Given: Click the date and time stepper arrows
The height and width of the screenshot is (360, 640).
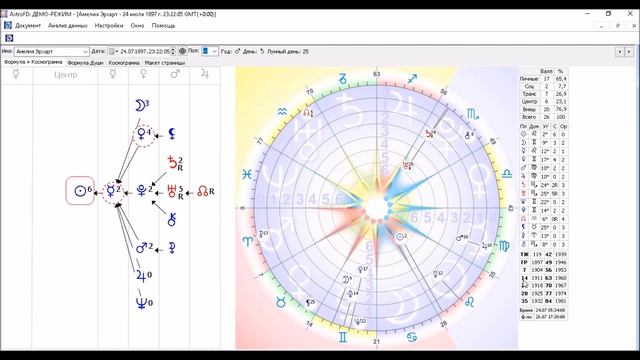Looking at the screenshot, I should point(173,51).
